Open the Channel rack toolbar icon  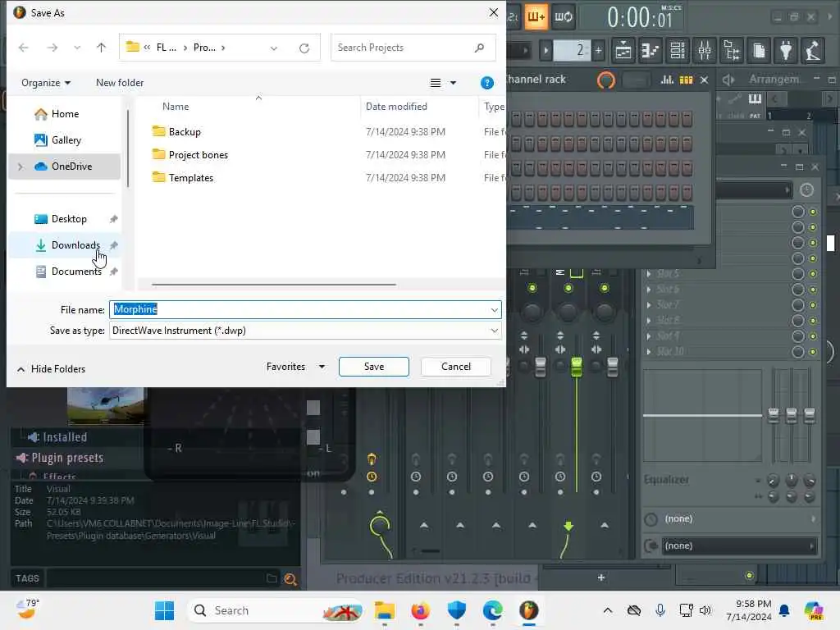click(678, 51)
